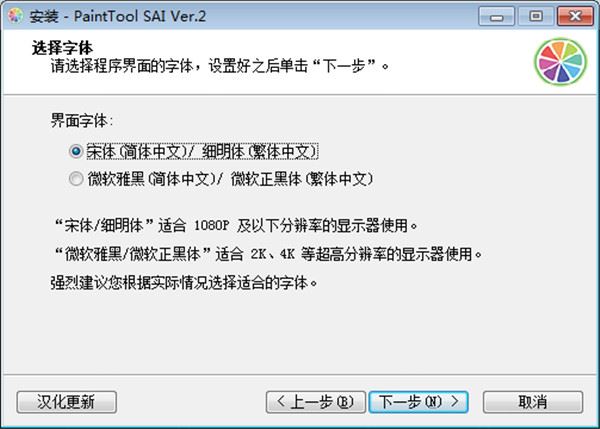Click the SAI color wheel logo
The image size is (600, 429).
[x=561, y=62]
